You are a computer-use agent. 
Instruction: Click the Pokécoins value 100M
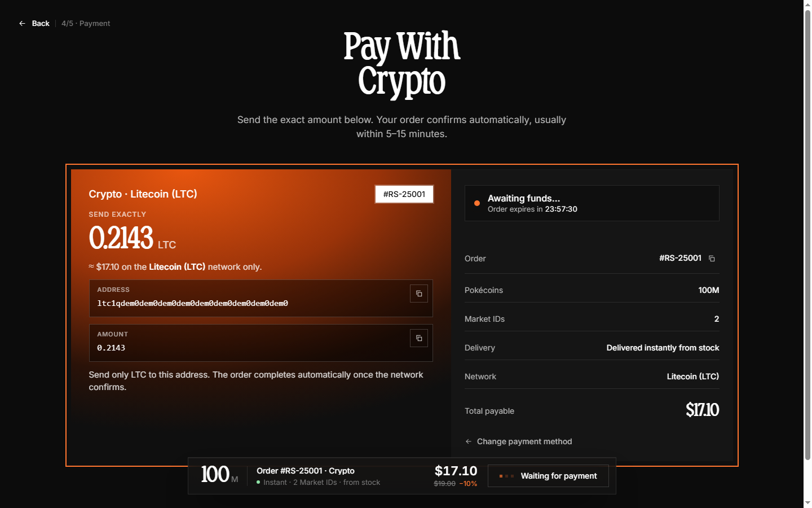[709, 290]
